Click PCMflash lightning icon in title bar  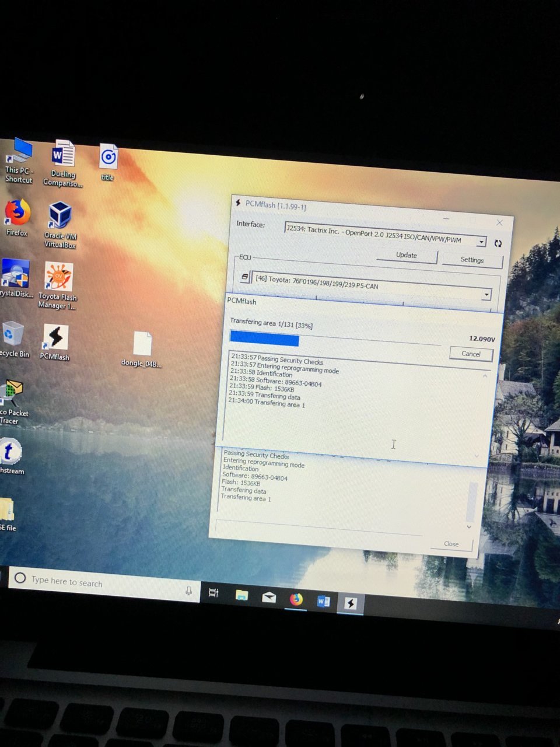pyautogui.click(x=238, y=203)
